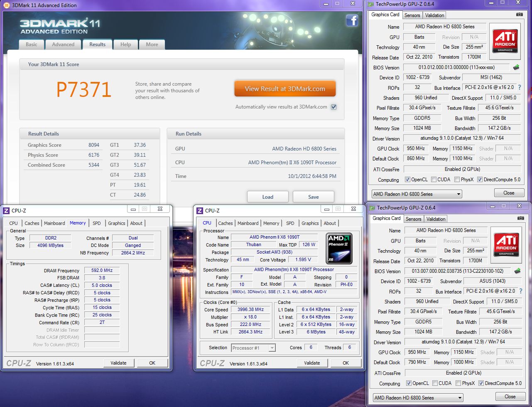Uncheck automatically view results at 3DMark.com
The image size is (532, 407).
333,107
